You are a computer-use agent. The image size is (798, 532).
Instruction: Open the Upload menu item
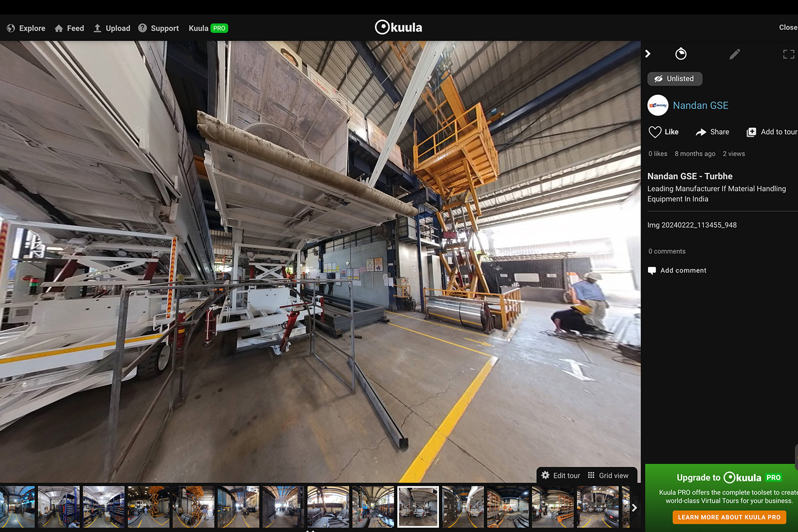(x=112, y=28)
